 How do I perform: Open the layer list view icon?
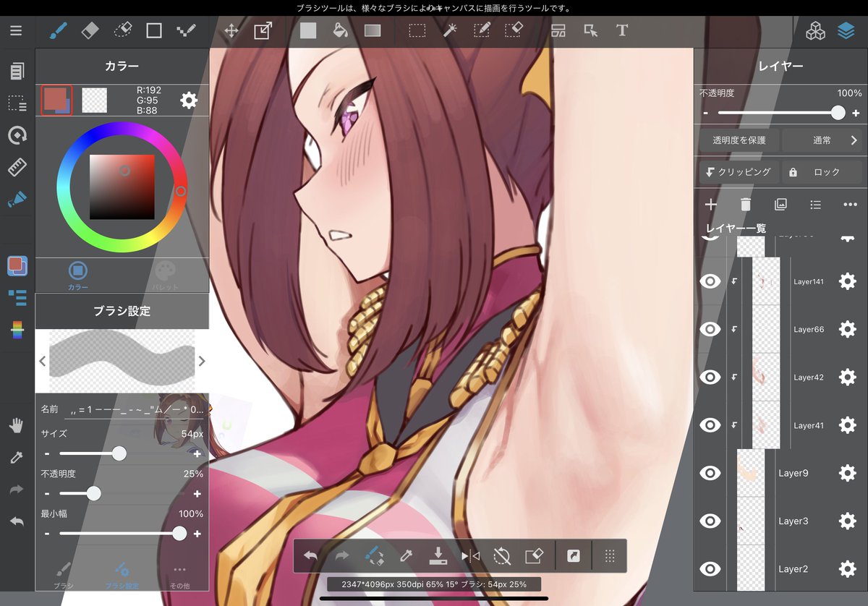pyautogui.click(x=815, y=205)
